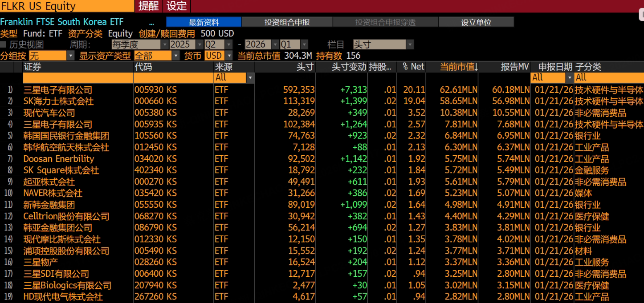
Task: Click the ellipsis after the fund name
Action: (x=151, y=22)
